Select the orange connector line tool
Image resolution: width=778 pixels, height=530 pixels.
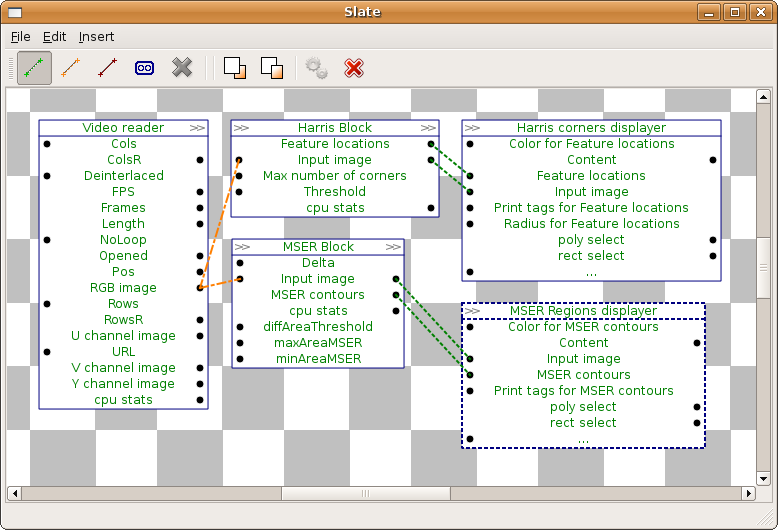click(x=70, y=67)
